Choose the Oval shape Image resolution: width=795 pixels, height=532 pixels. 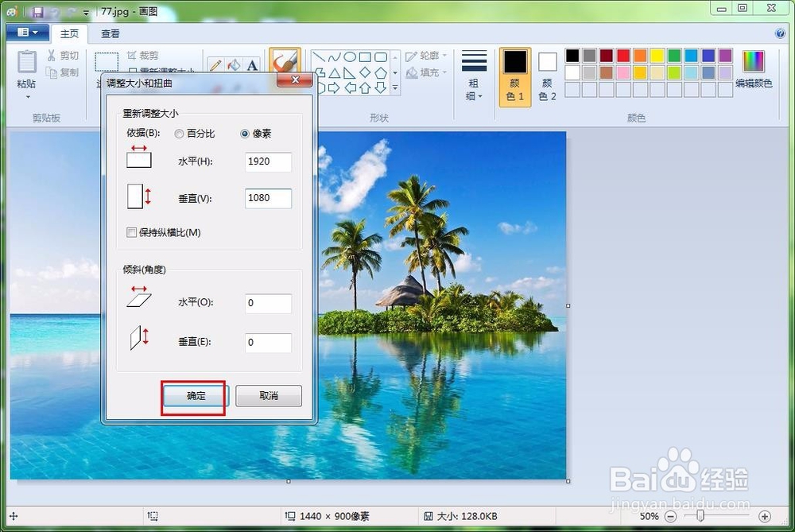pyautogui.click(x=350, y=56)
